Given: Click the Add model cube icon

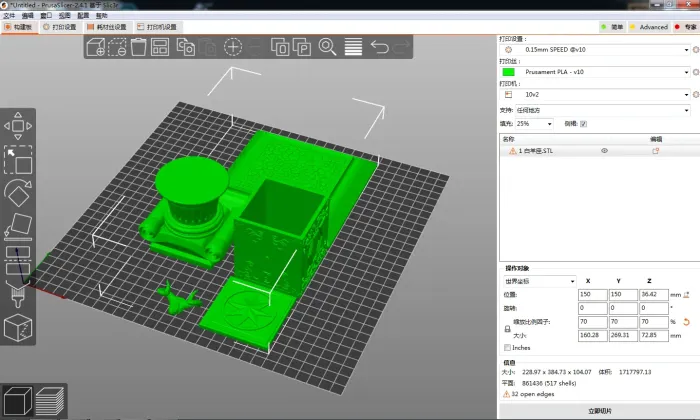Looking at the screenshot, I should pyautogui.click(x=96, y=46).
